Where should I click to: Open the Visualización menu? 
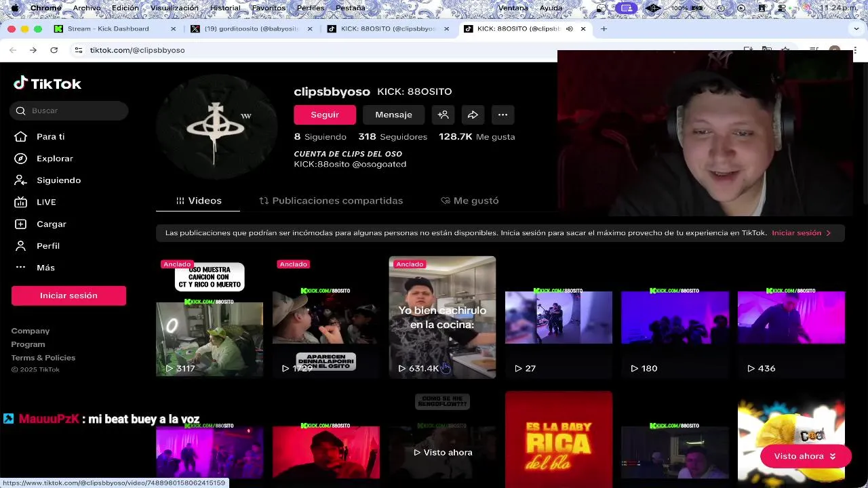[174, 8]
